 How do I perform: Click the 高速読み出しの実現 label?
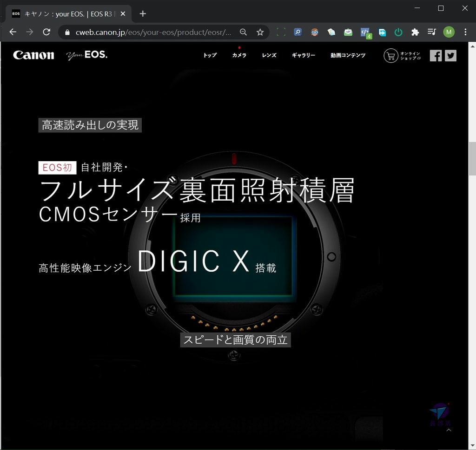(90, 125)
